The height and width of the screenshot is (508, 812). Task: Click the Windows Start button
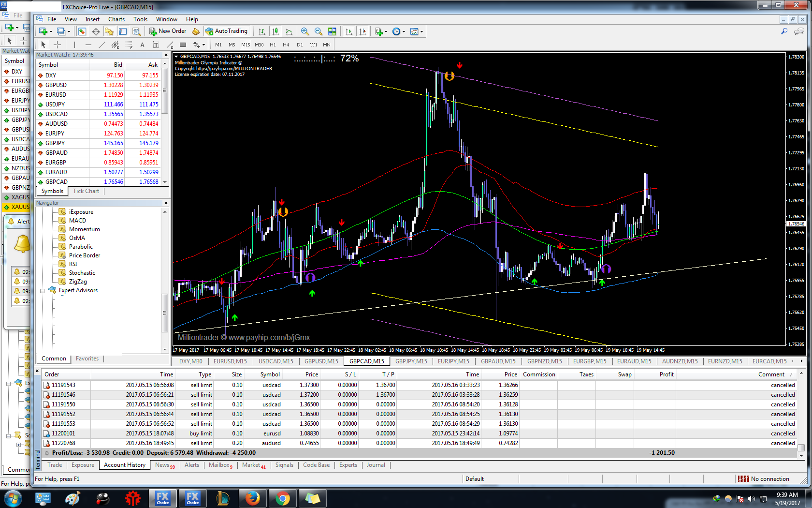pos(13,498)
